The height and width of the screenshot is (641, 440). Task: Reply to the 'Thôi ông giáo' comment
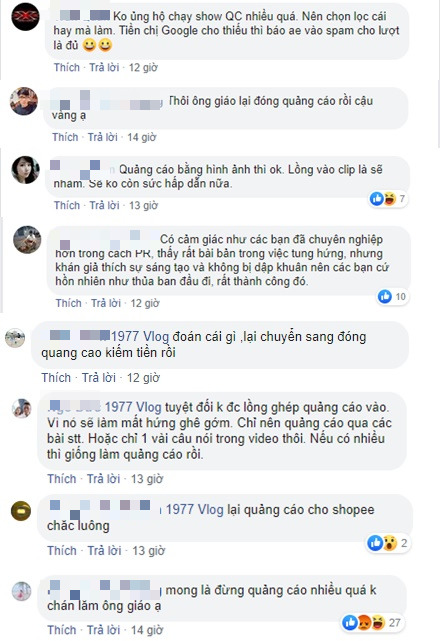coord(103,137)
